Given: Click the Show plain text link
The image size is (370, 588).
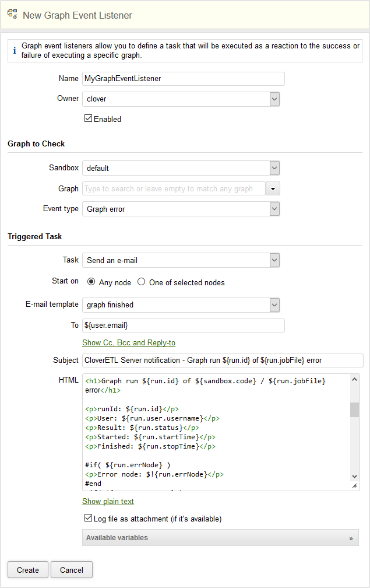Looking at the screenshot, I should pos(108,501).
